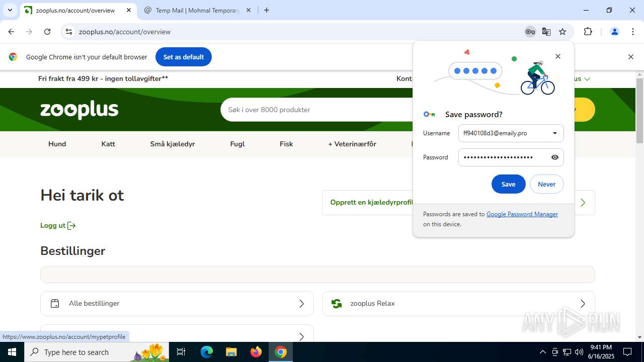Screen dimensions: 644x362
Task: Click Never in the password popup
Action: (546, 184)
